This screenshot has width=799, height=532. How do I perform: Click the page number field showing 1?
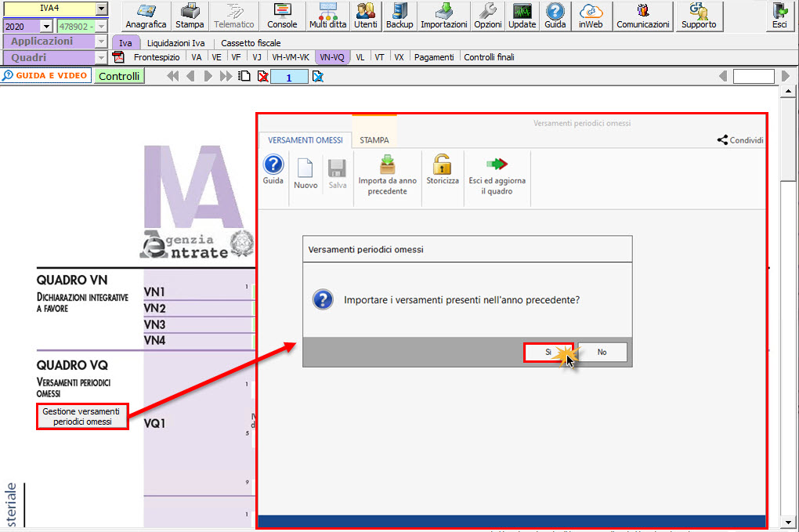pos(289,77)
